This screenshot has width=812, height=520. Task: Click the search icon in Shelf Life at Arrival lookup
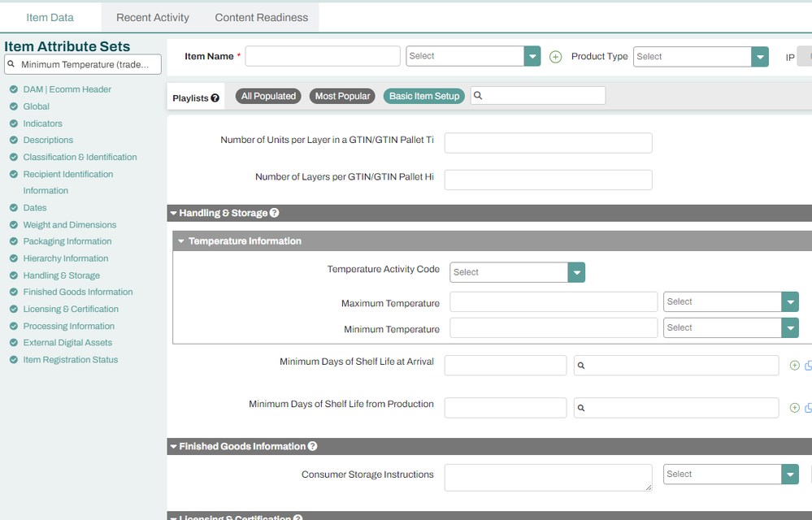tap(581, 366)
